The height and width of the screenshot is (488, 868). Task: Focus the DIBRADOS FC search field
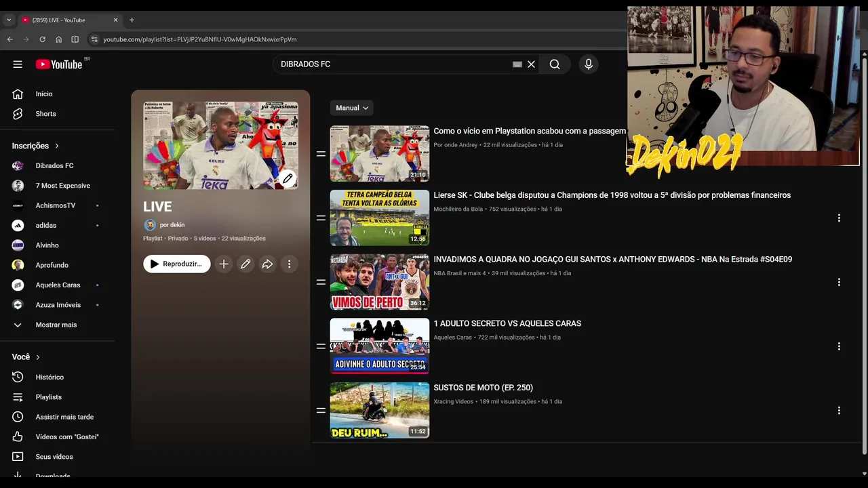(x=393, y=64)
